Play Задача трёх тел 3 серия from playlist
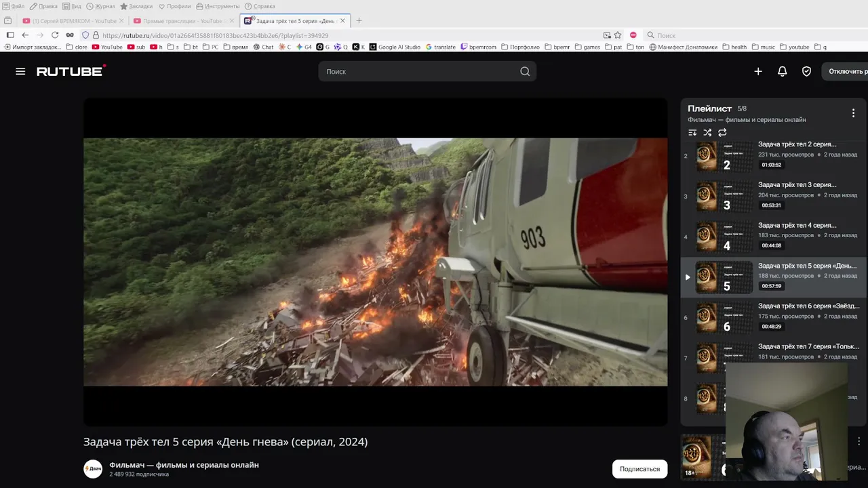The height and width of the screenshot is (488, 868). click(773, 197)
